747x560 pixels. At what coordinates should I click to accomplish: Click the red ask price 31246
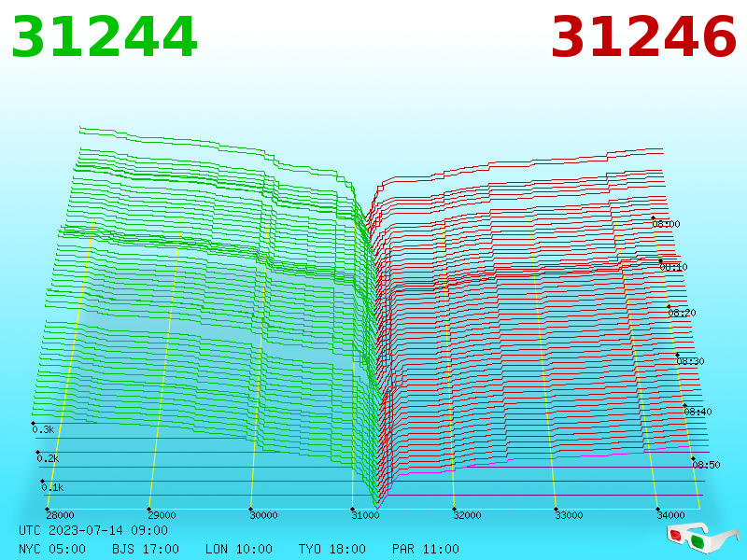643,36
